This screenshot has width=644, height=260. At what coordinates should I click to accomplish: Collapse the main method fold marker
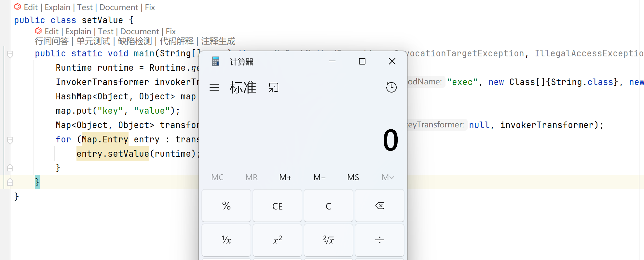[x=10, y=54]
